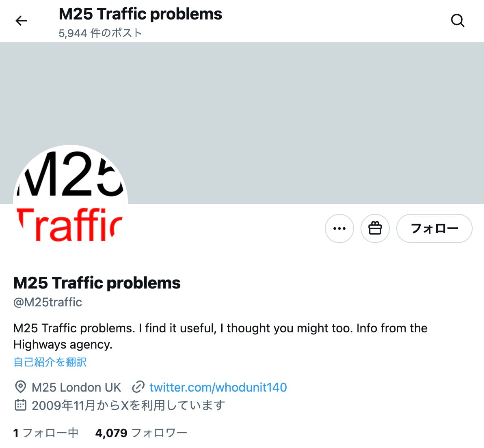Click the @M25traffic handle text

(x=48, y=302)
